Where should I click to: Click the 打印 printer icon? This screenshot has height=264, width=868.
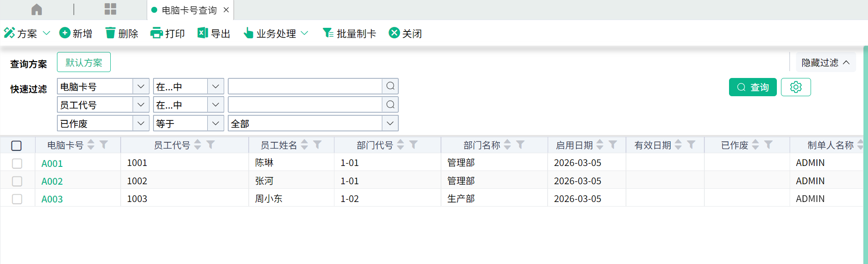click(156, 33)
